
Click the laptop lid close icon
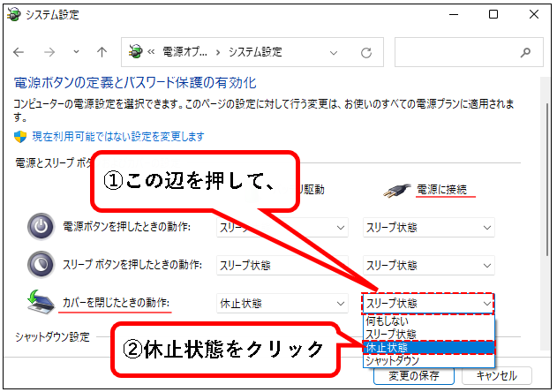click(41, 302)
